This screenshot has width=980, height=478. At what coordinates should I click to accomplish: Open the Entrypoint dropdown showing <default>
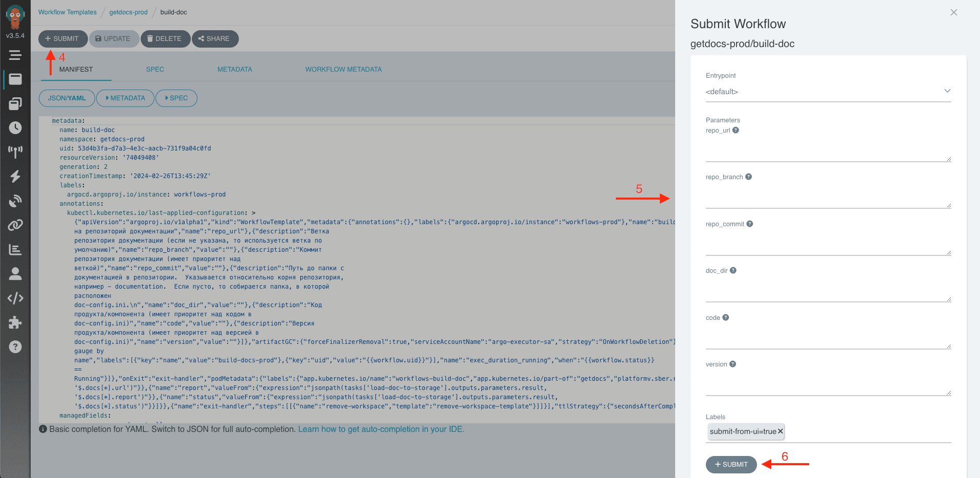point(827,92)
